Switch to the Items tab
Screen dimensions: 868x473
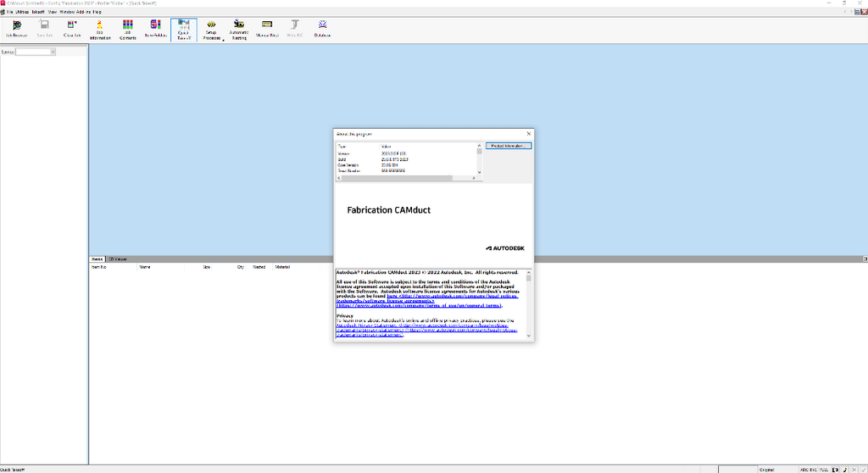(x=97, y=259)
